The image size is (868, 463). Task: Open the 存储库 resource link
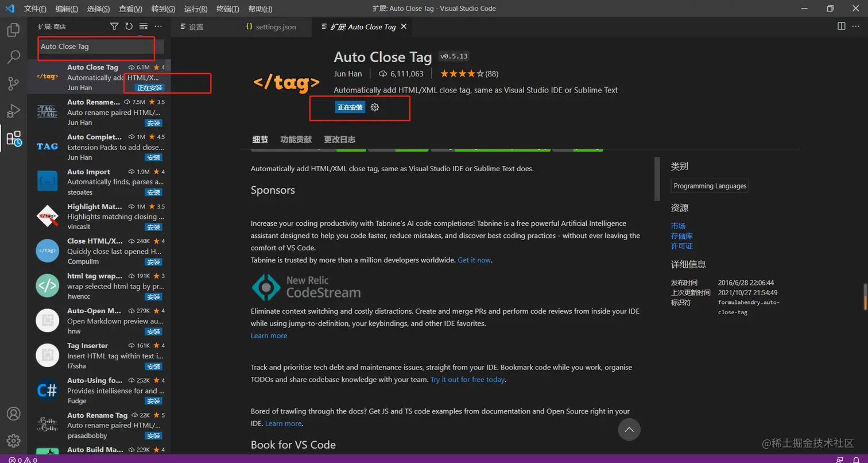click(681, 236)
